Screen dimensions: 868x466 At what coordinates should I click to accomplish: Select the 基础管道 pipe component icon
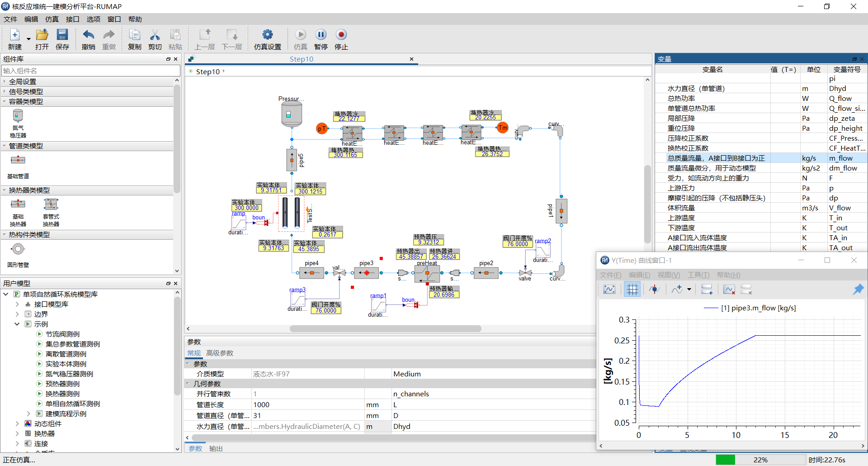click(18, 160)
